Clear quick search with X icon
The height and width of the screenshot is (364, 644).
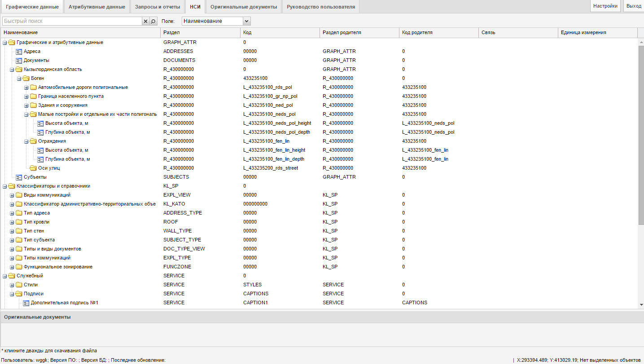(x=145, y=21)
